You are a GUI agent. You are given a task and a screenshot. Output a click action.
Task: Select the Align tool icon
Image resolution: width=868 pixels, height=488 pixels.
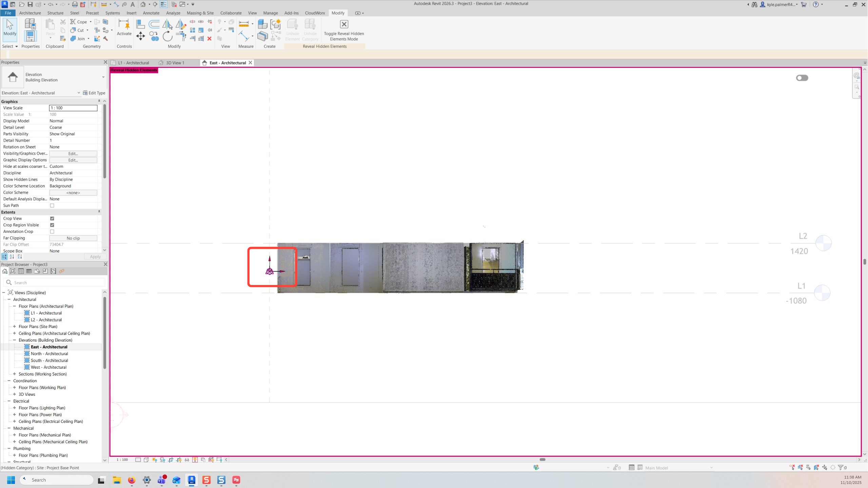[x=140, y=24]
